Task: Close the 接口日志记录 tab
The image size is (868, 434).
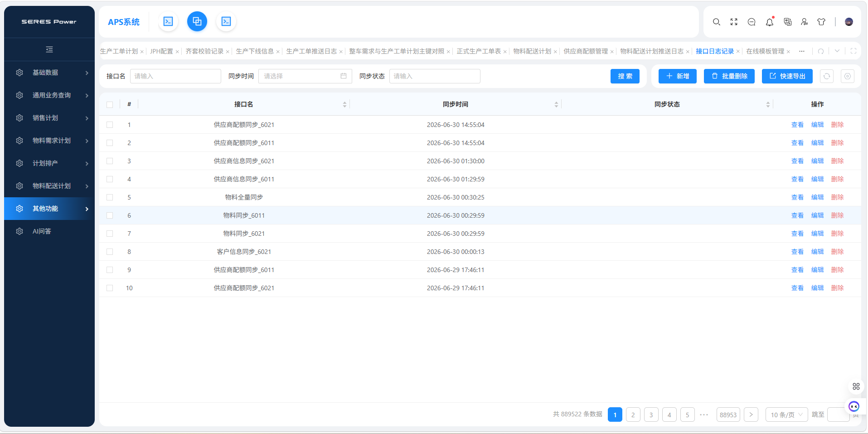Action: (x=738, y=52)
